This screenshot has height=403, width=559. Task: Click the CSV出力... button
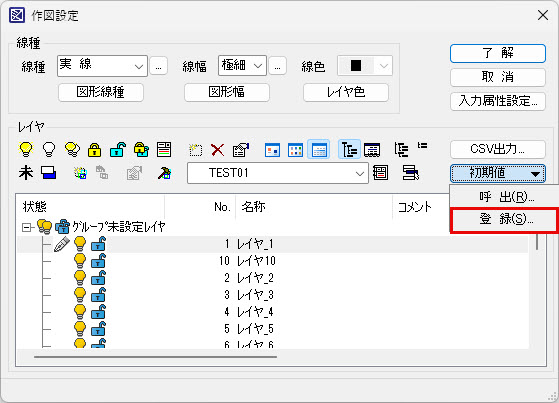coord(498,149)
